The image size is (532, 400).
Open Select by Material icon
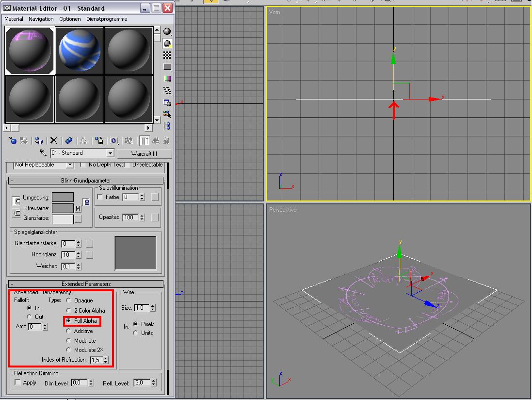point(167,114)
